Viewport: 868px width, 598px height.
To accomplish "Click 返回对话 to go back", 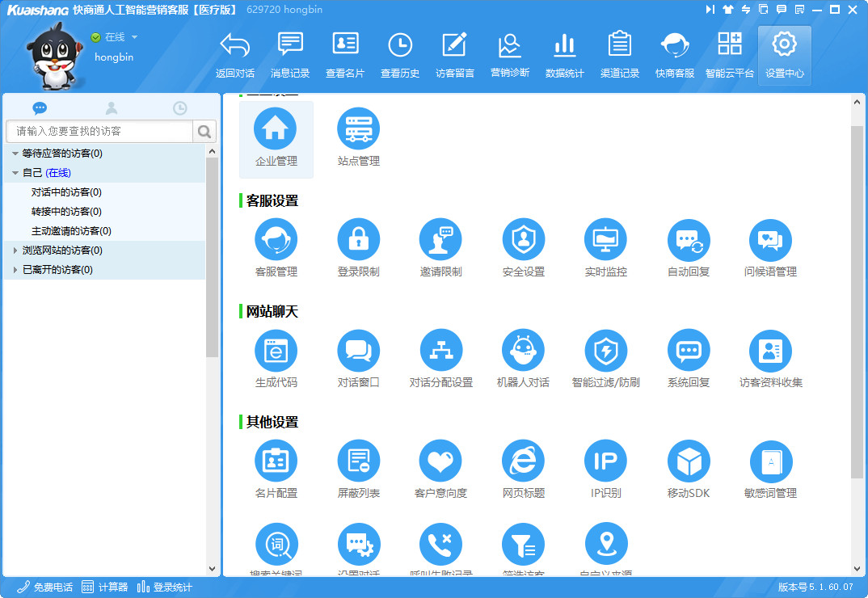I will tap(235, 55).
